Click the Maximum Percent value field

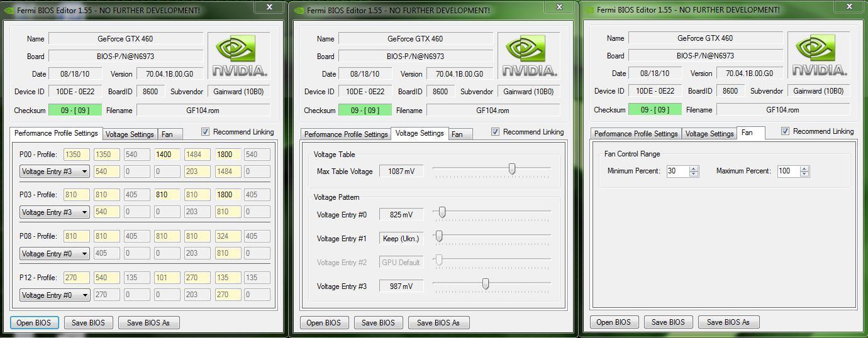click(788, 171)
